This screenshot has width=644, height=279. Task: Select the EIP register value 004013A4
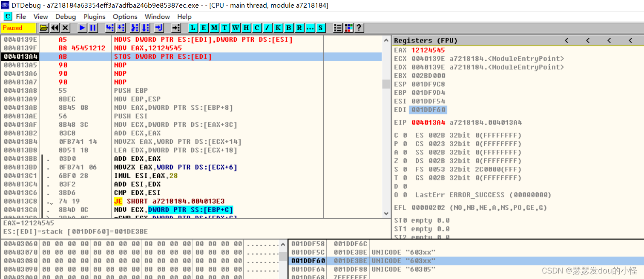coord(428,122)
